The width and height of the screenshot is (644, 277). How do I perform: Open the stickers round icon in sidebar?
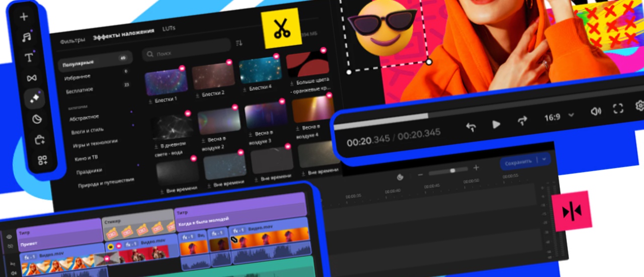click(37, 120)
